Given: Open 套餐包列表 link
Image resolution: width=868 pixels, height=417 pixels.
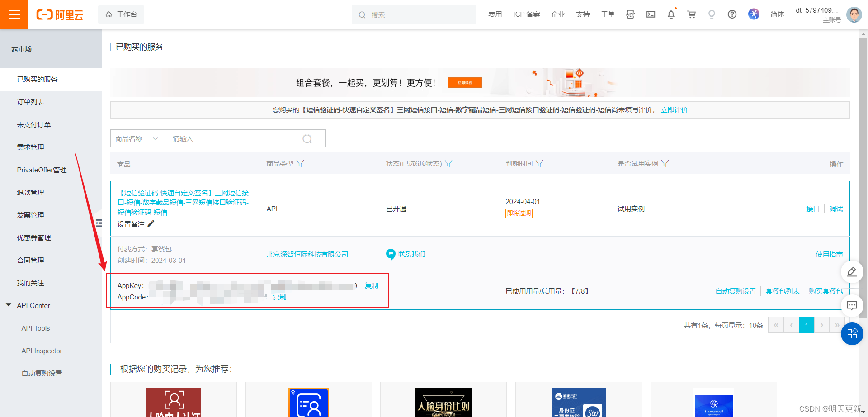Looking at the screenshot, I should click(x=783, y=291).
